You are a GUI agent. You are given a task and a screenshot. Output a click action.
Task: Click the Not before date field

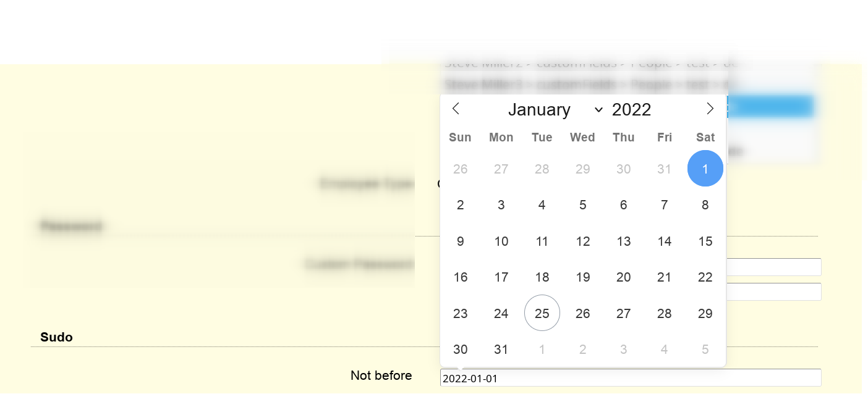click(630, 378)
